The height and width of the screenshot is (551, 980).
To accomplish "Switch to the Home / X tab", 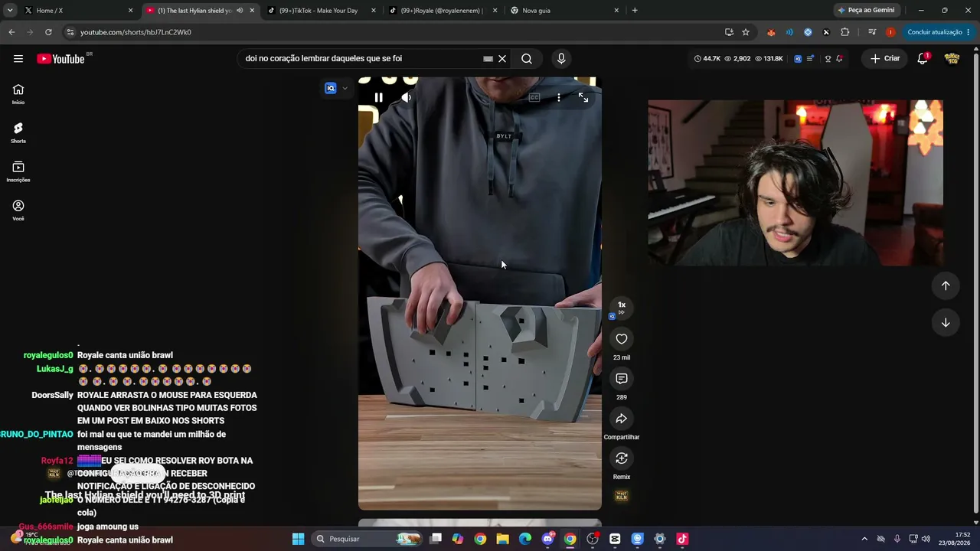I will tap(80, 11).
